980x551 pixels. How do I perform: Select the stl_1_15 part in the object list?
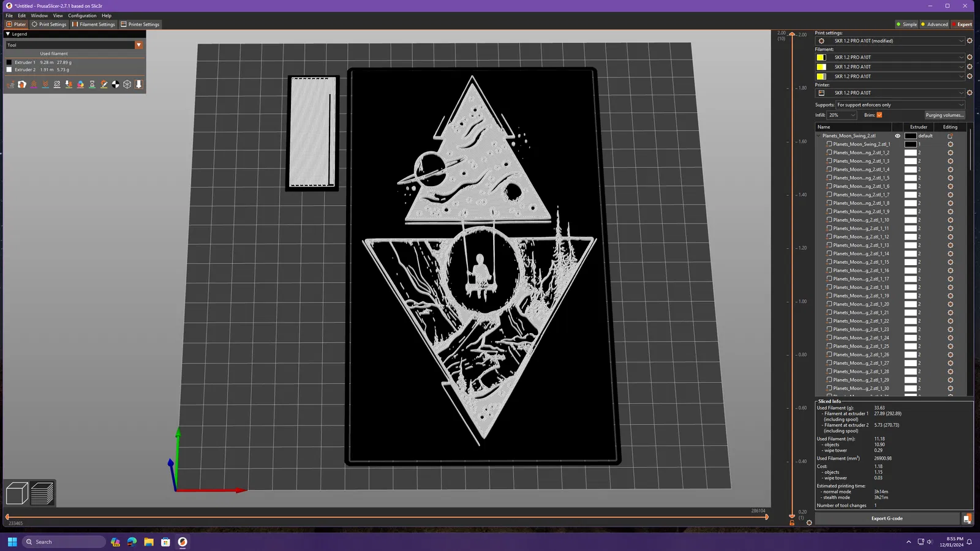[861, 262]
